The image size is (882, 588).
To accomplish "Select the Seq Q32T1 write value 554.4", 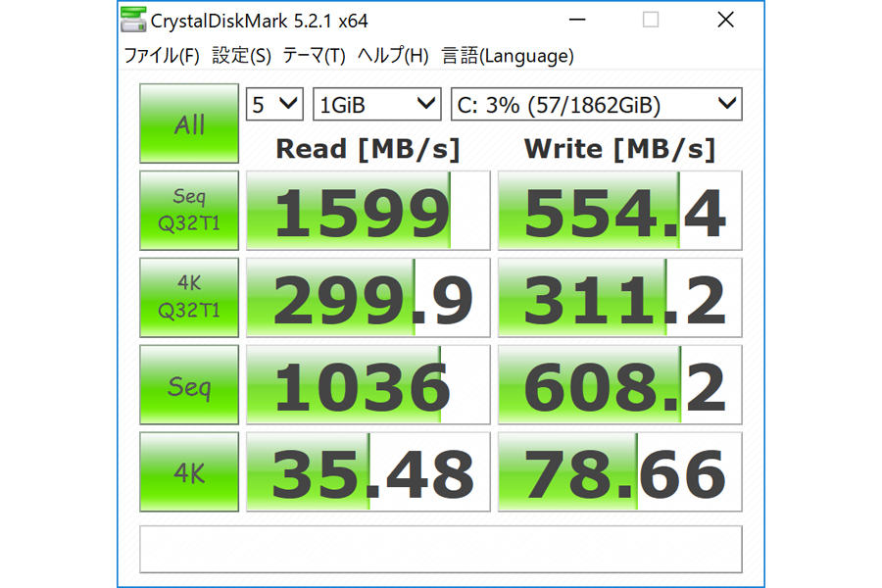I will pos(620,211).
